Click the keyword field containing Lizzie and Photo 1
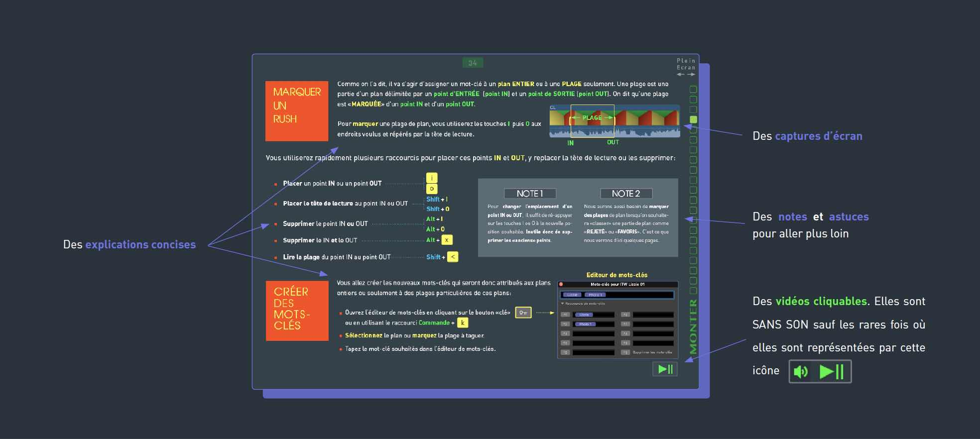 (617, 295)
